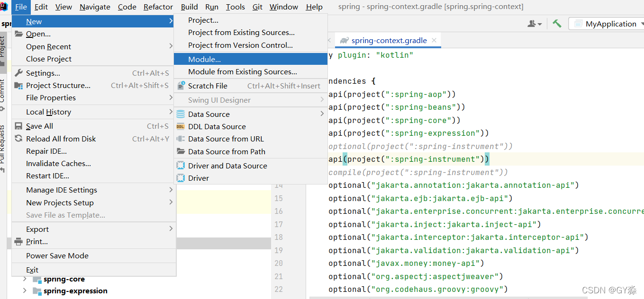This screenshot has height=299, width=644.
Task: Expand the spring-expression tree node
Action: 25,290
